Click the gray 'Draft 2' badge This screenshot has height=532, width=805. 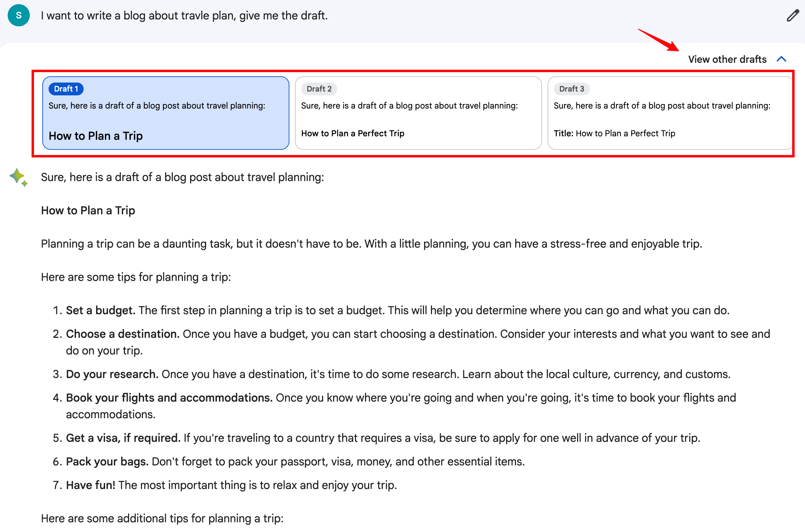click(319, 89)
